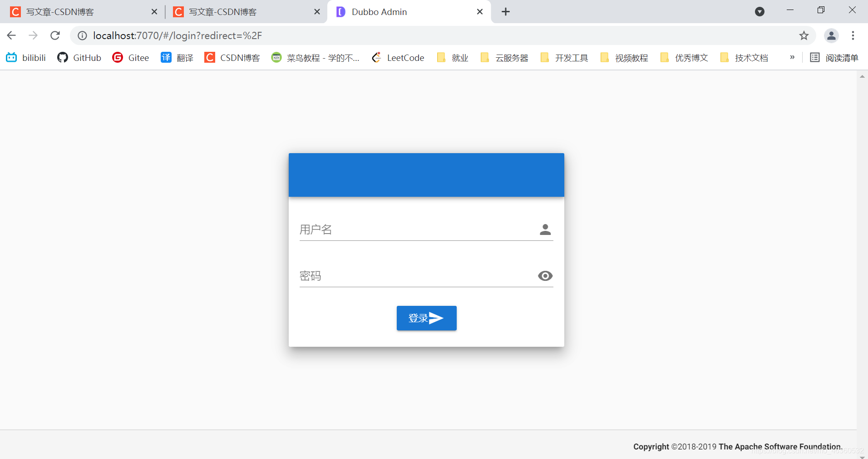This screenshot has height=459, width=868.
Task: Open the CSDN博客 bookmark
Action: pos(232,58)
